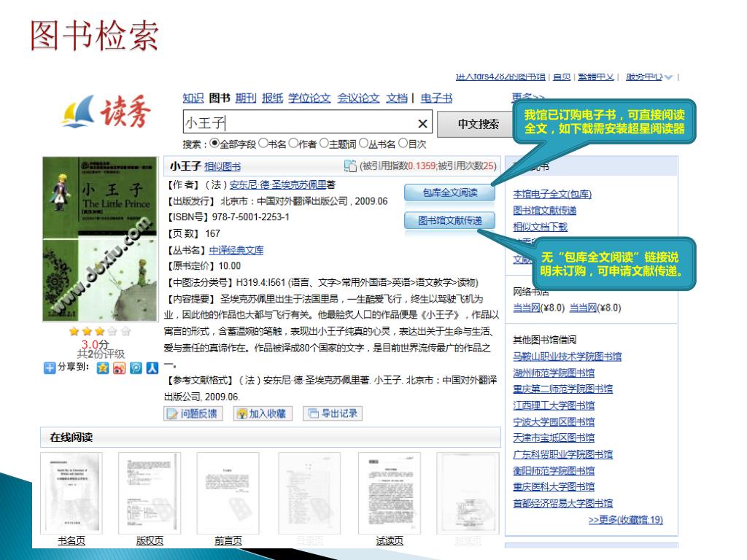747x560 pixels.
Task: Open the 试读页 text link
Action: tap(390, 540)
